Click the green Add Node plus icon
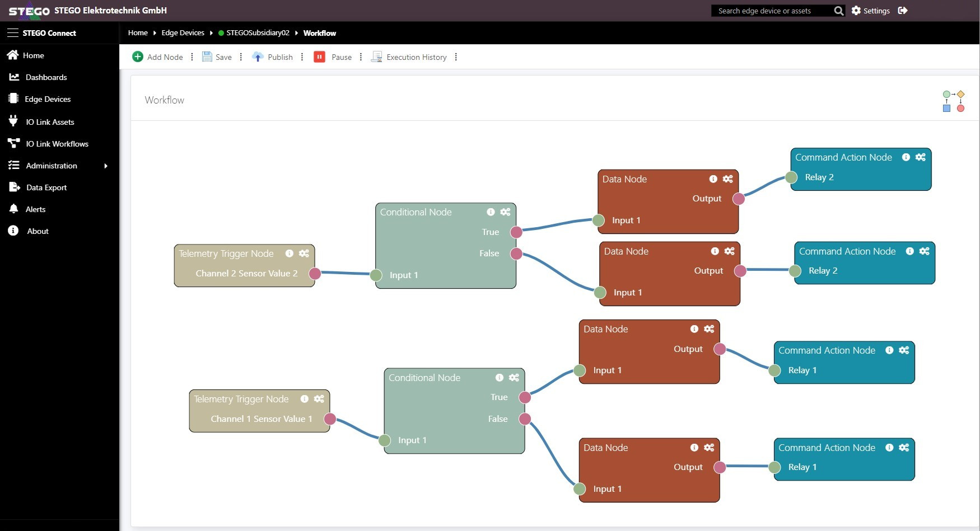 pyautogui.click(x=138, y=57)
